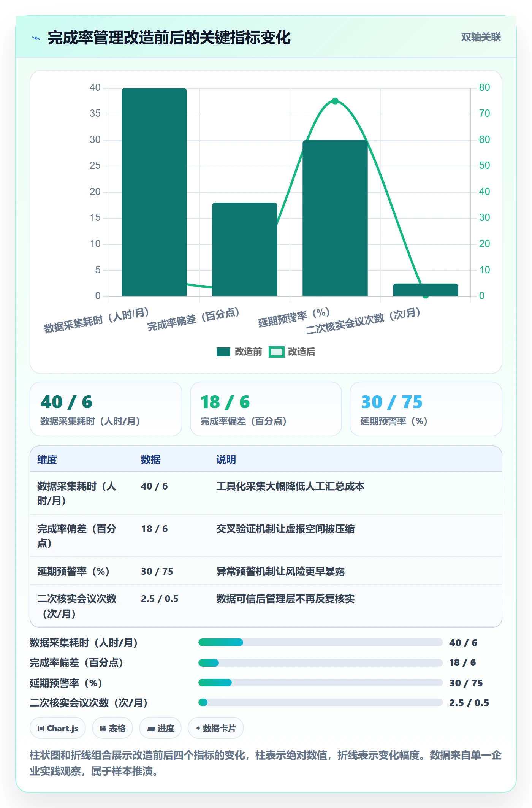Click the 延期预警率（%）stat card label
532x808 pixels.
pyautogui.click(x=394, y=421)
